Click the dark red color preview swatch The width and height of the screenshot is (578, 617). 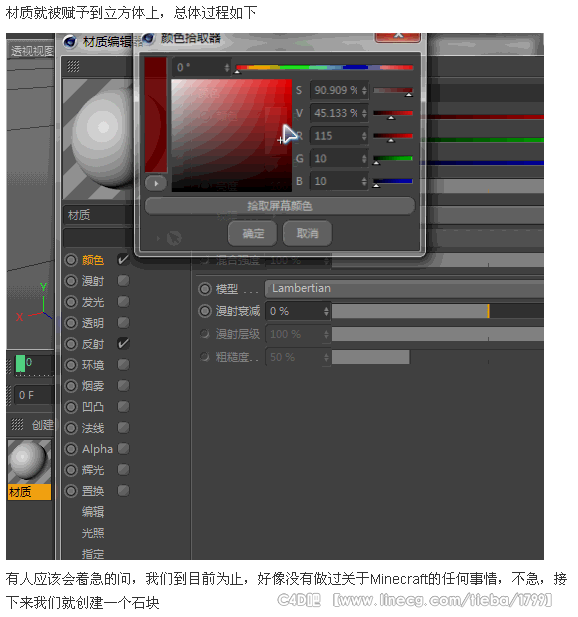coord(156,115)
